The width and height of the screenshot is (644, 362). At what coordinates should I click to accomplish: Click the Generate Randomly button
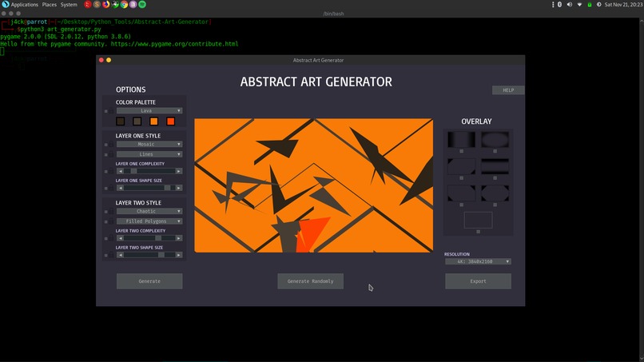click(311, 281)
